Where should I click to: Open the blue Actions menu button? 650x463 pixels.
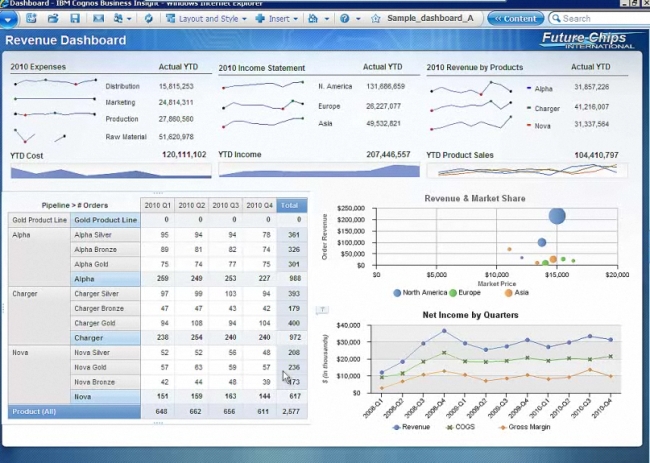[x=8, y=19]
